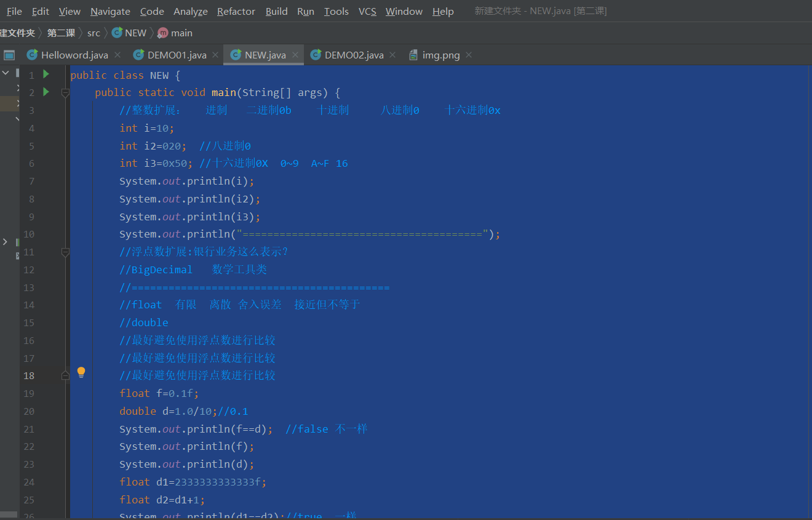Show intention actions via yellow lightbulb
This screenshot has width=812, height=520.
[x=81, y=372]
